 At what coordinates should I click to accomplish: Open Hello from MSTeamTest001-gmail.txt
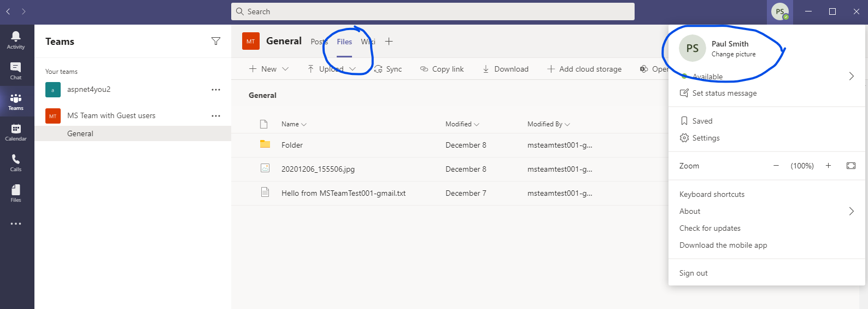[343, 193]
